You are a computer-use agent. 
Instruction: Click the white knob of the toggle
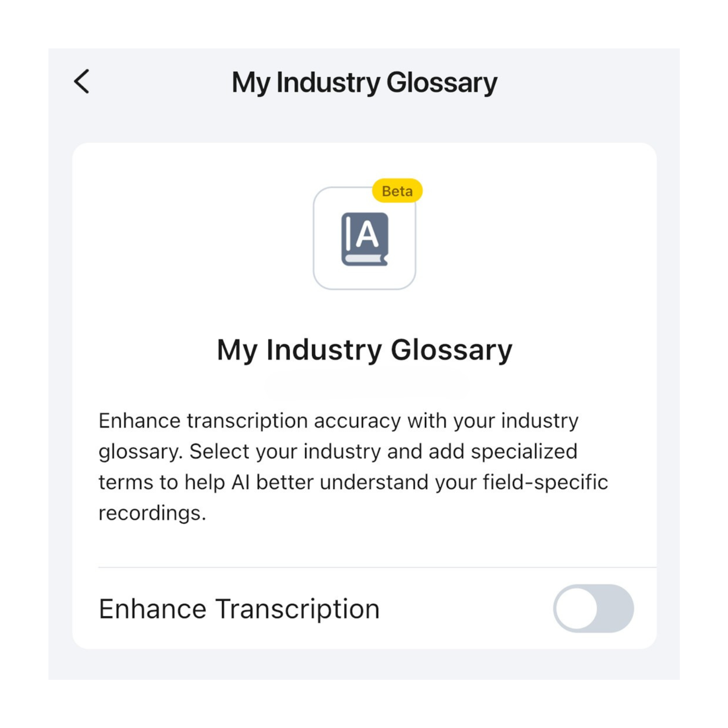pyautogui.click(x=576, y=608)
